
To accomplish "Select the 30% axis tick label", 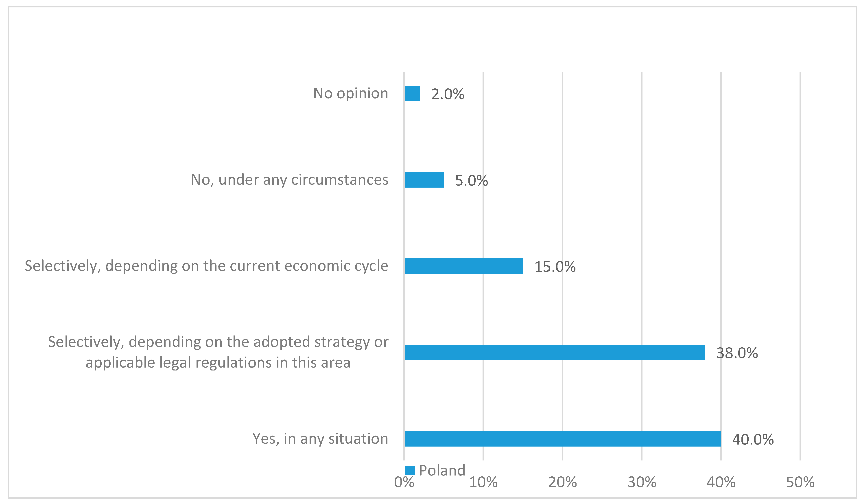I will tap(642, 482).
